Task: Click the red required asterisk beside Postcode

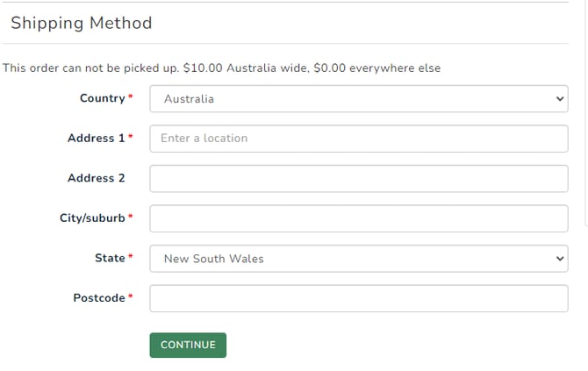Action: coord(131,297)
